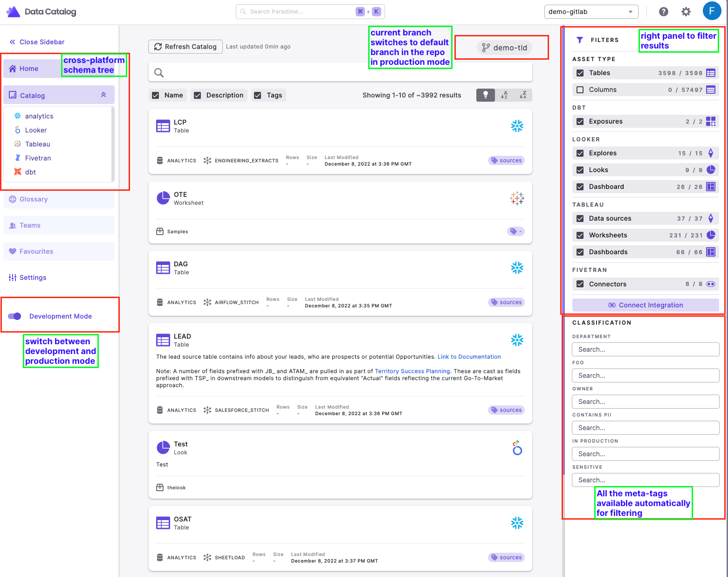This screenshot has width=728, height=577.
Task: Open the Help icon in the top bar
Action: (x=664, y=11)
